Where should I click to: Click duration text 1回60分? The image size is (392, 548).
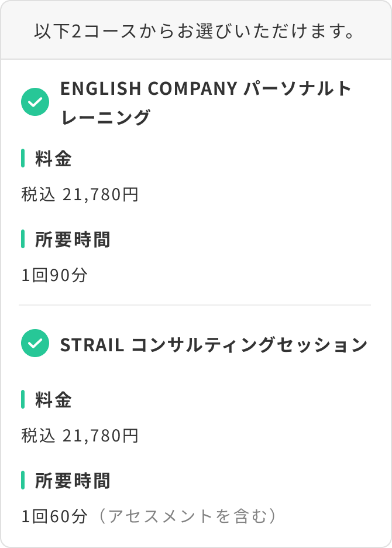click(x=54, y=516)
